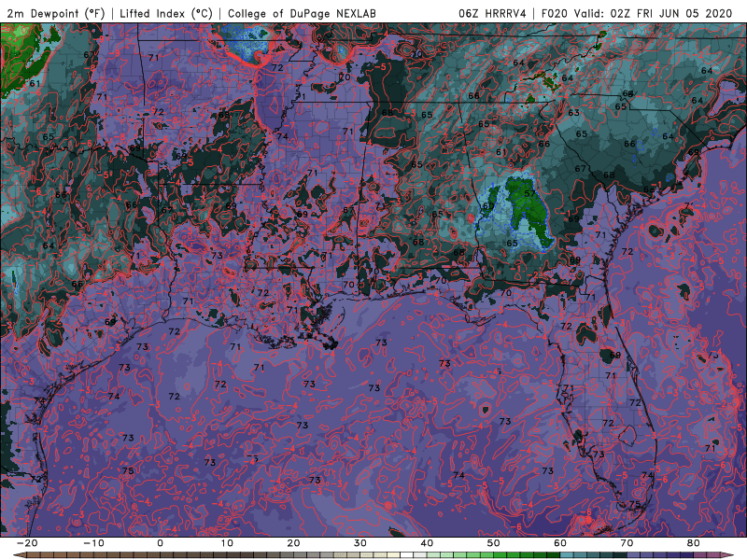Click the -20 label on the color scale
The image size is (747, 560).
point(27,543)
